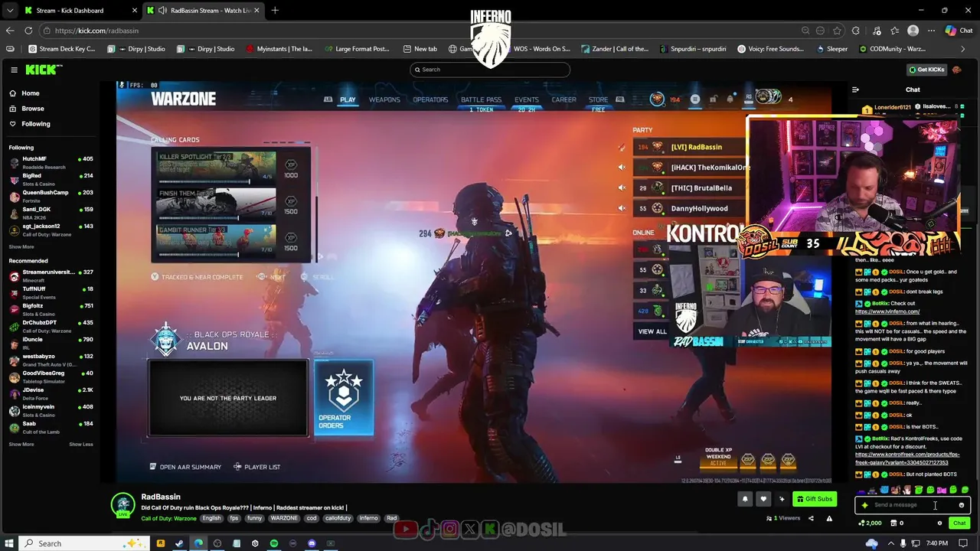Open followed channel QueenBushCamp

click(x=51, y=196)
